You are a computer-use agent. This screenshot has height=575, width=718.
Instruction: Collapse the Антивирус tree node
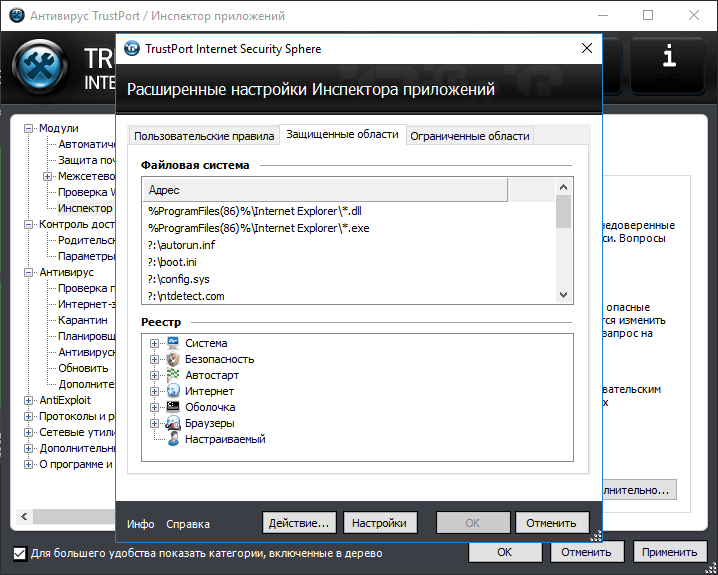[x=28, y=272]
